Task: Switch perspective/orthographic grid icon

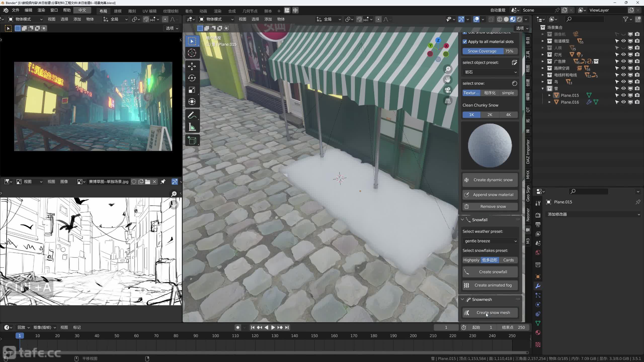Action: (x=448, y=101)
